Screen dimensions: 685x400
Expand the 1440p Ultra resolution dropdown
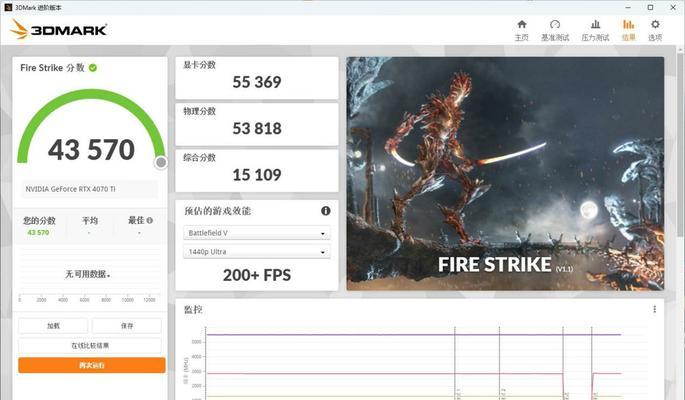(x=256, y=252)
